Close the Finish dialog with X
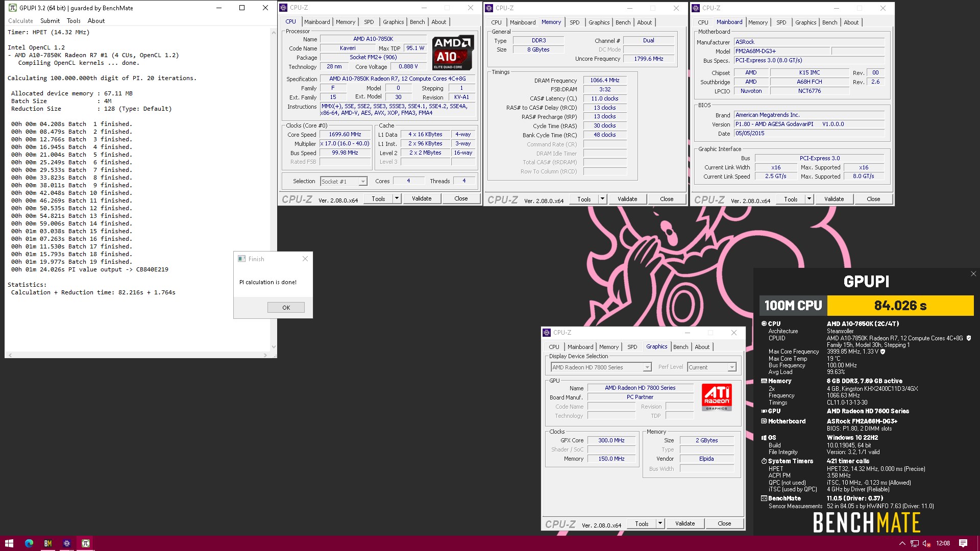 click(305, 259)
